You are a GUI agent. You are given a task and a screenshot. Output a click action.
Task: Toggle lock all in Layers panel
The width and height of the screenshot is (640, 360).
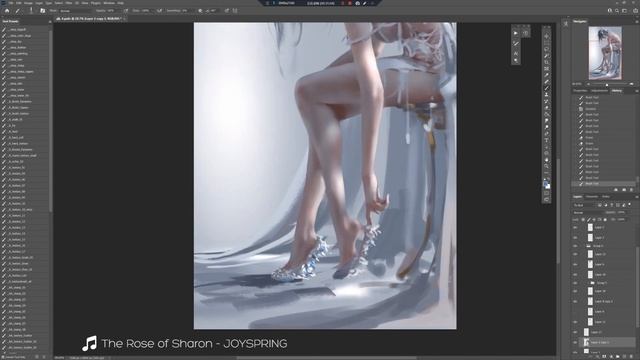click(605, 220)
